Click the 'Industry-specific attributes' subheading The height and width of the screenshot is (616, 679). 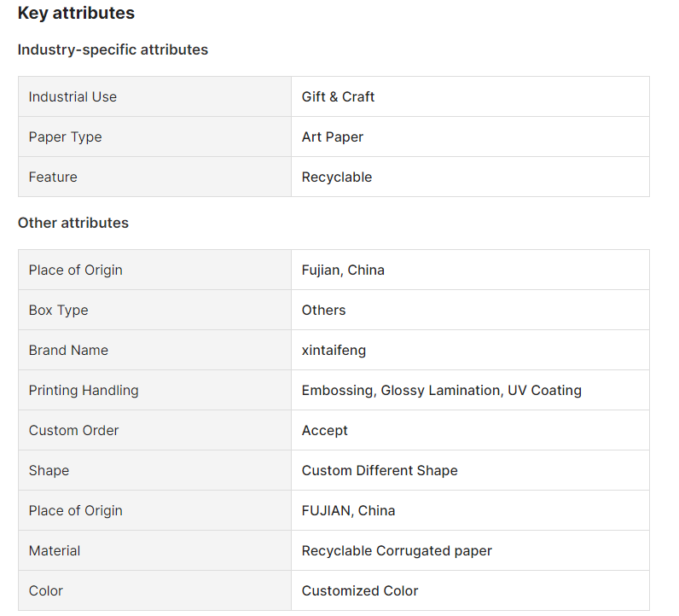point(113,49)
